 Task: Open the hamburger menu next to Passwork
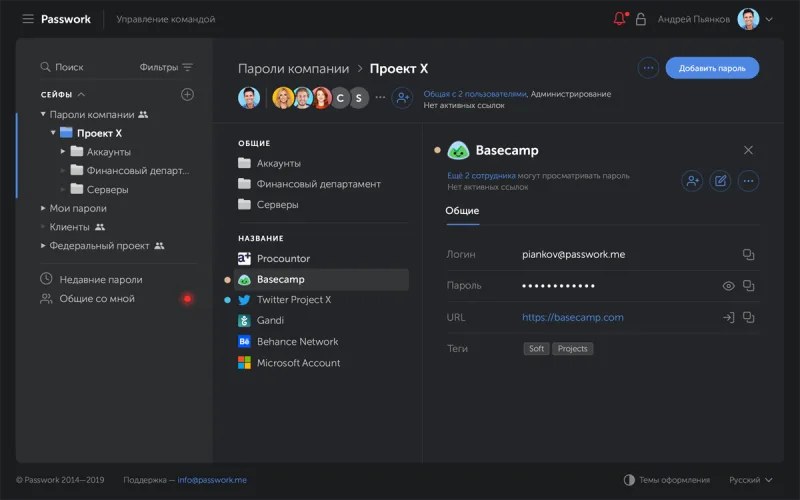pyautogui.click(x=28, y=19)
